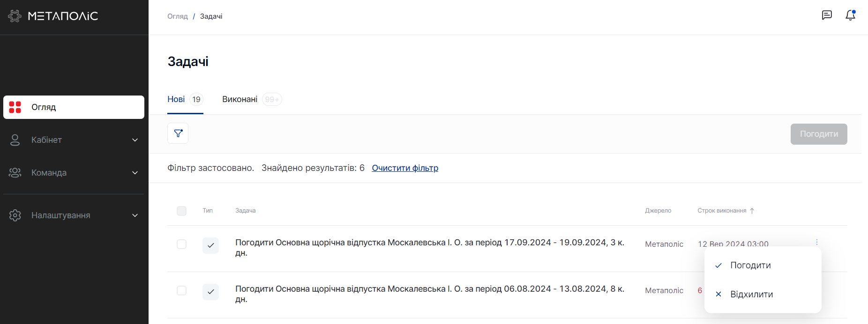The image size is (868, 324).
Task: Click 'Знайдено результатів: 6' text
Action: 313,168
